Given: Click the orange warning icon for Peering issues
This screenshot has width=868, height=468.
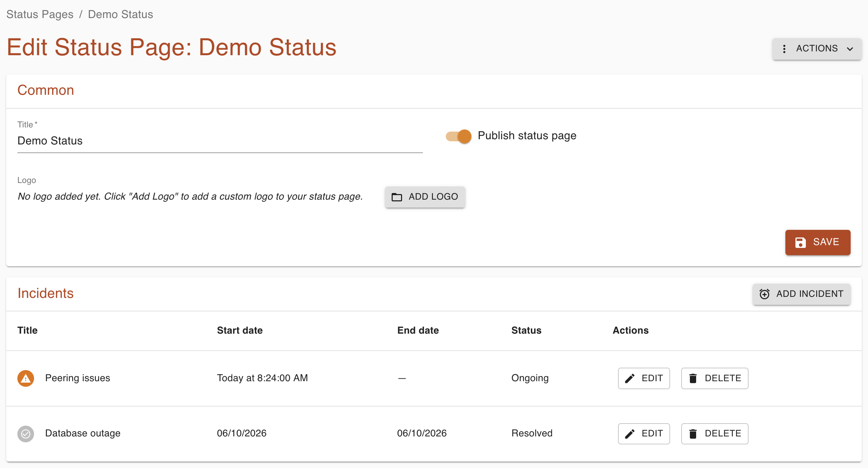Looking at the screenshot, I should click(26, 378).
